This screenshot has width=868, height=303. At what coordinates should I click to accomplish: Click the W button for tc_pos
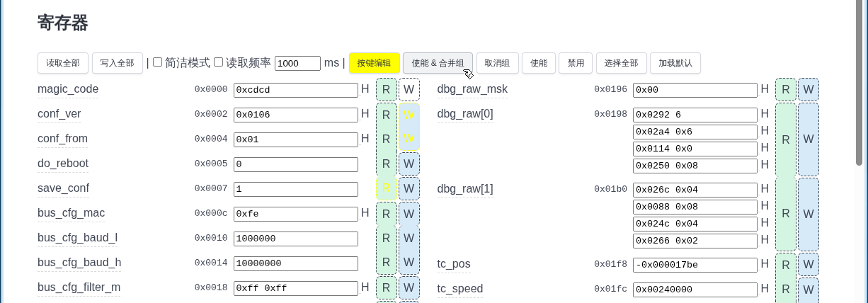coord(808,265)
